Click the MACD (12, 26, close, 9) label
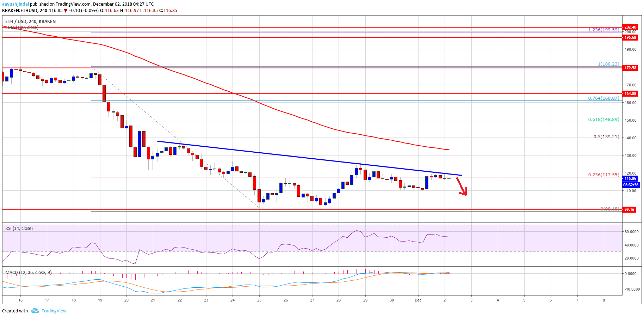This screenshot has width=644, height=317. pos(29,273)
